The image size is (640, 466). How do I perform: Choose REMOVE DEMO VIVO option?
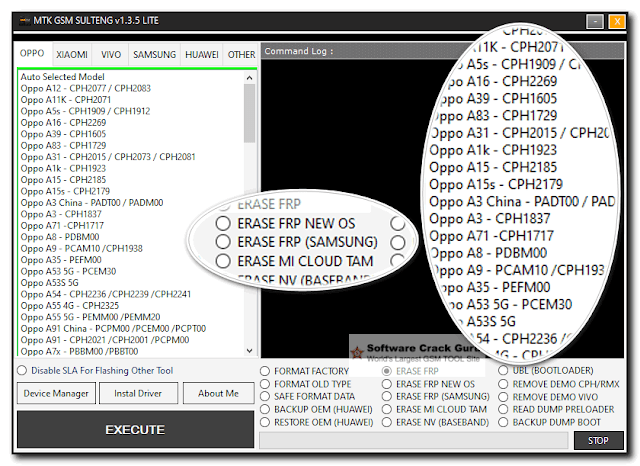point(548,397)
